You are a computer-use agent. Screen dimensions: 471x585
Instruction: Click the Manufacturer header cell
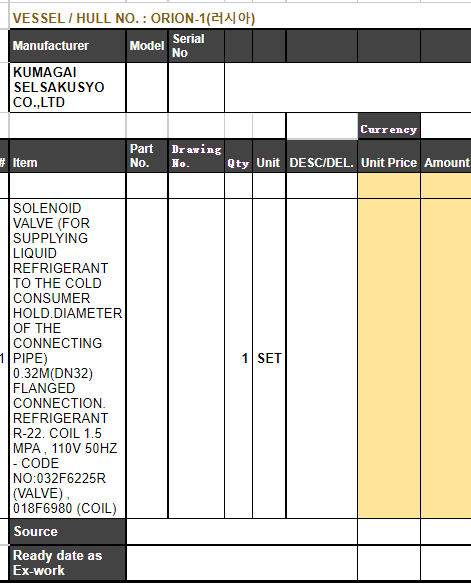[68, 46]
